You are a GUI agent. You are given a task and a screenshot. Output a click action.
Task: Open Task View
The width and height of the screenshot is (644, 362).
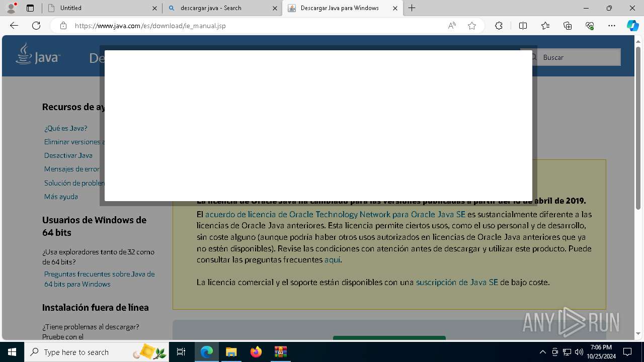coord(181,352)
